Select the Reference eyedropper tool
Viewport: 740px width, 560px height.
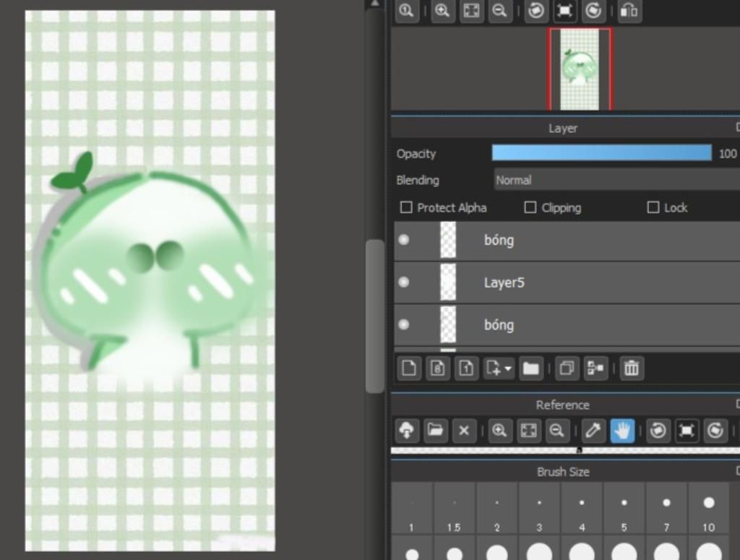click(x=593, y=430)
